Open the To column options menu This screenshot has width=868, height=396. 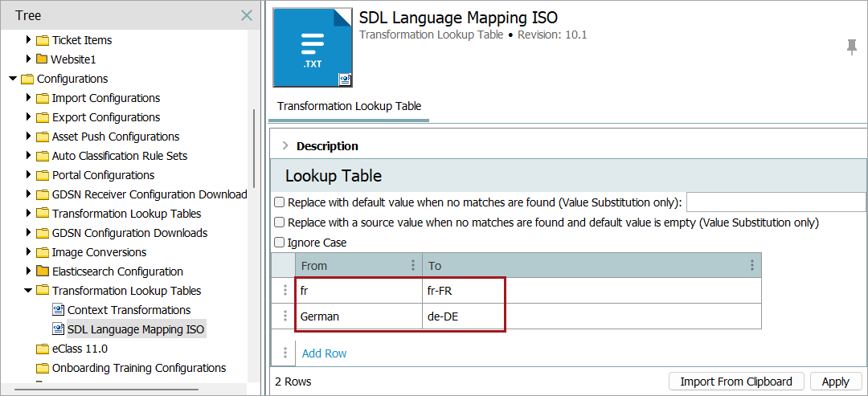[x=752, y=265]
